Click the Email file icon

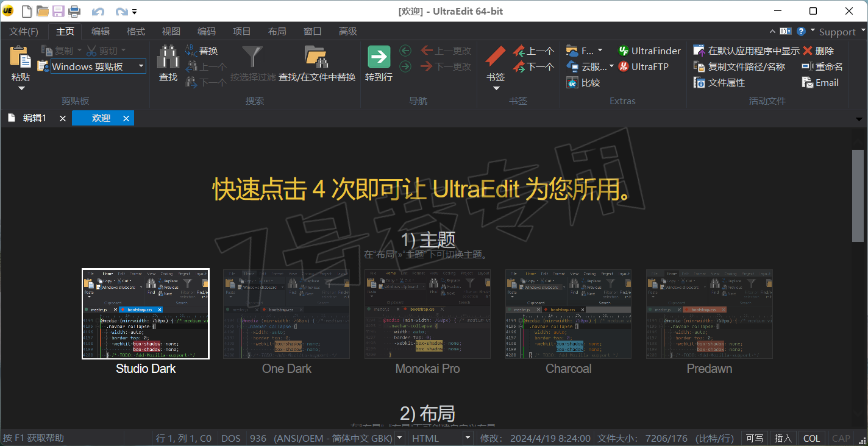pyautogui.click(x=808, y=83)
